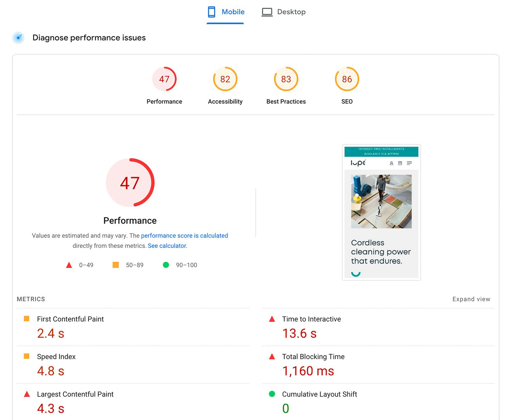
Task: Click the Diagnose performance issues heading
Action: pos(89,38)
